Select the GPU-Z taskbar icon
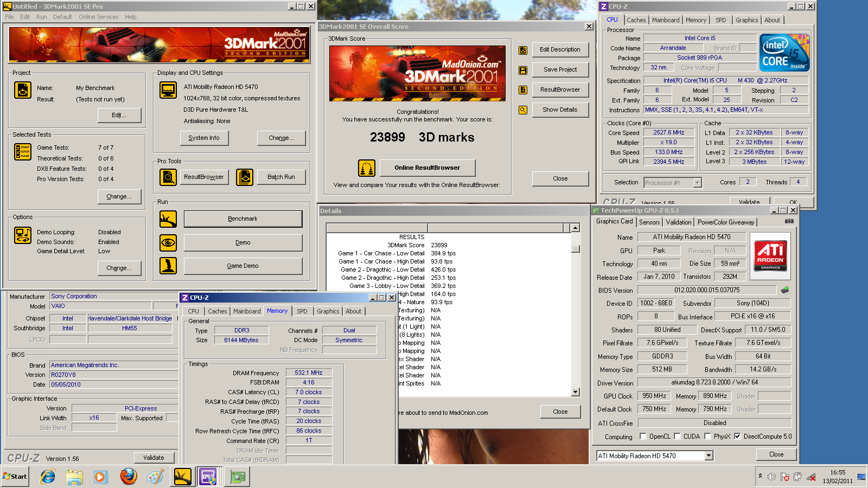 click(237, 477)
